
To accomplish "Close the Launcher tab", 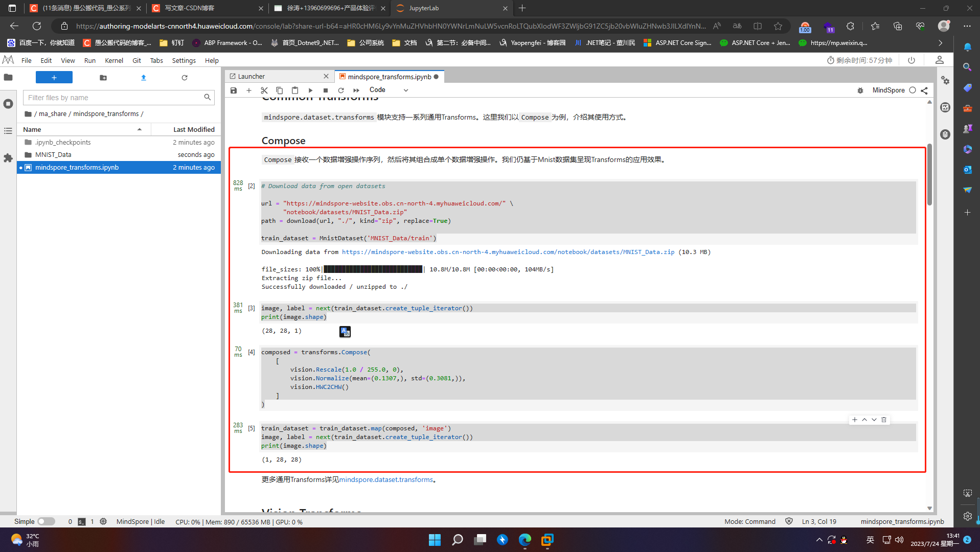I will pyautogui.click(x=326, y=76).
